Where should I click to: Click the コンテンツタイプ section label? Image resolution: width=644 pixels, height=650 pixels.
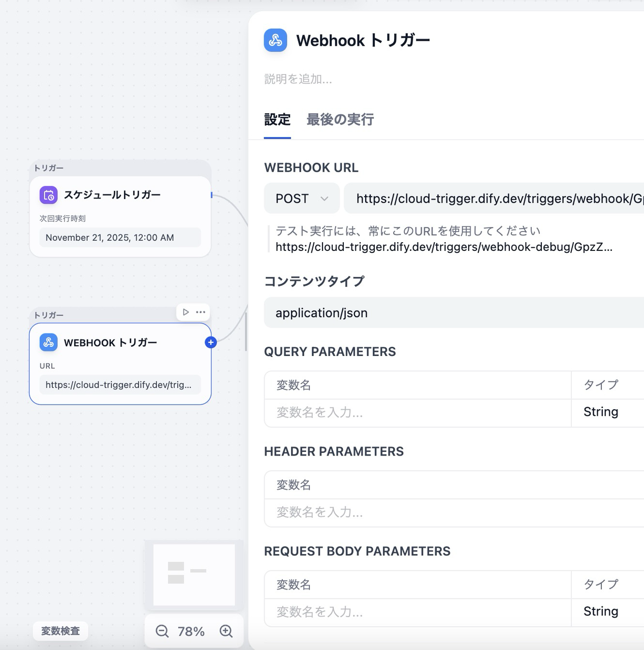coord(314,281)
